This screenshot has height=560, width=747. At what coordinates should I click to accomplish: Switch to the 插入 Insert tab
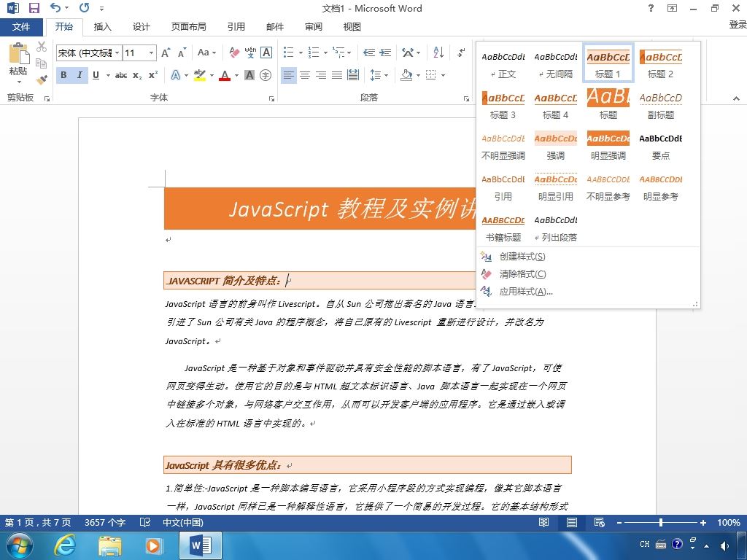point(102,27)
